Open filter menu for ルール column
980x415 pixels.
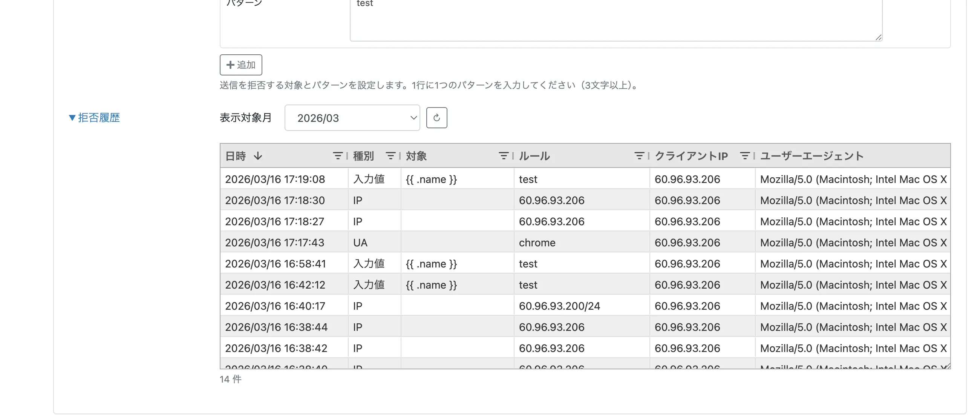639,156
